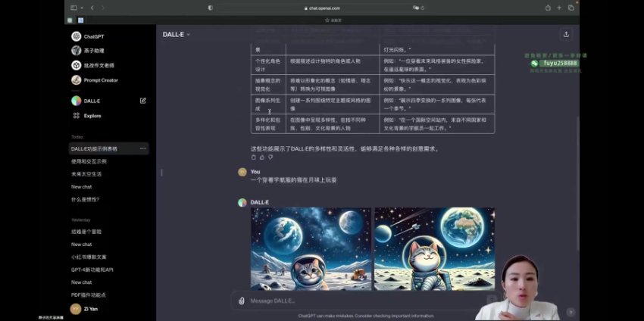Viewport: 644px width, 321px height.
Task: Open a new Safari tab with plus icon
Action: pos(559,8)
